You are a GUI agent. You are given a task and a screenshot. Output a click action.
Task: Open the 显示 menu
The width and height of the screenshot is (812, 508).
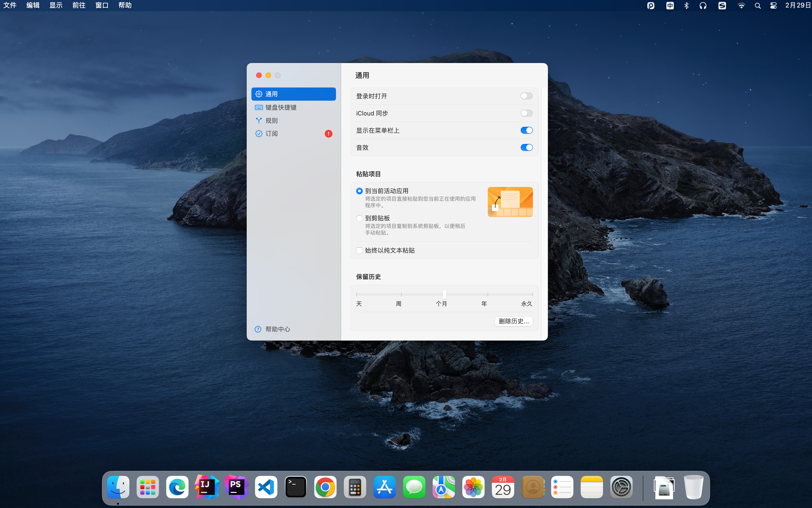[x=56, y=5]
